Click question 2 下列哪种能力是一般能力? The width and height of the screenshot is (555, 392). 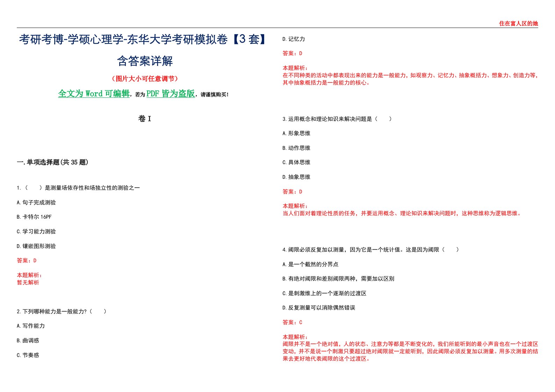(x=62, y=312)
